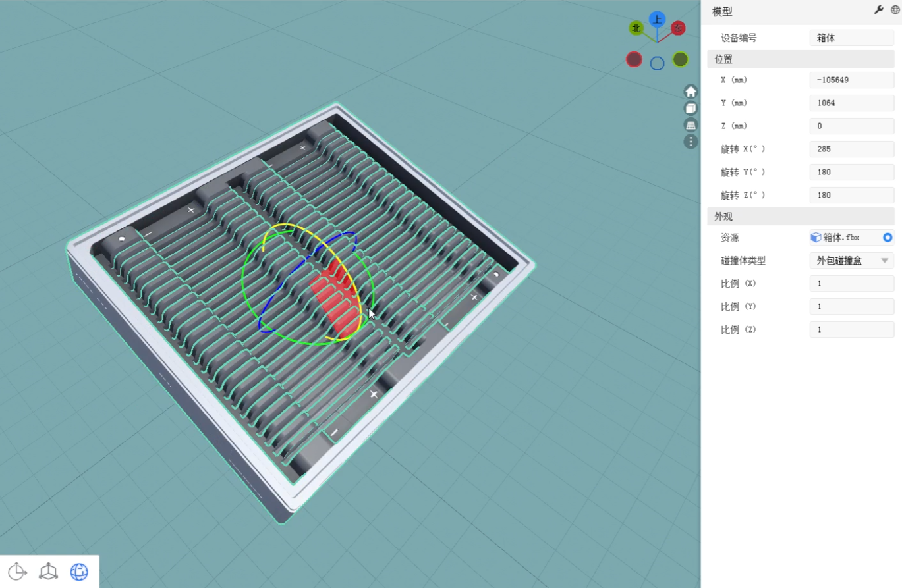Click the 旋转 X field with 285
Viewport: 902px width, 588px height.
[x=852, y=149]
